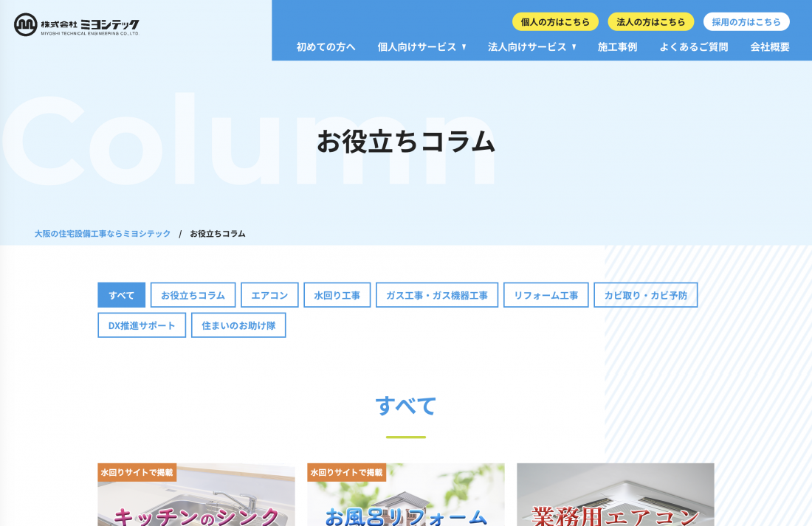Expand 法人向けサービス dropdown menu
The image size is (812, 526).
coord(531,47)
